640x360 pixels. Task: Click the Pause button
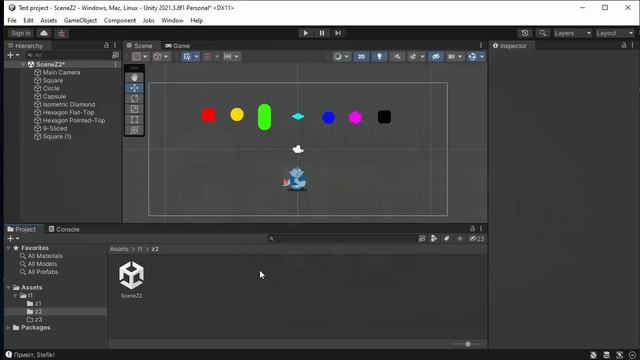click(322, 33)
